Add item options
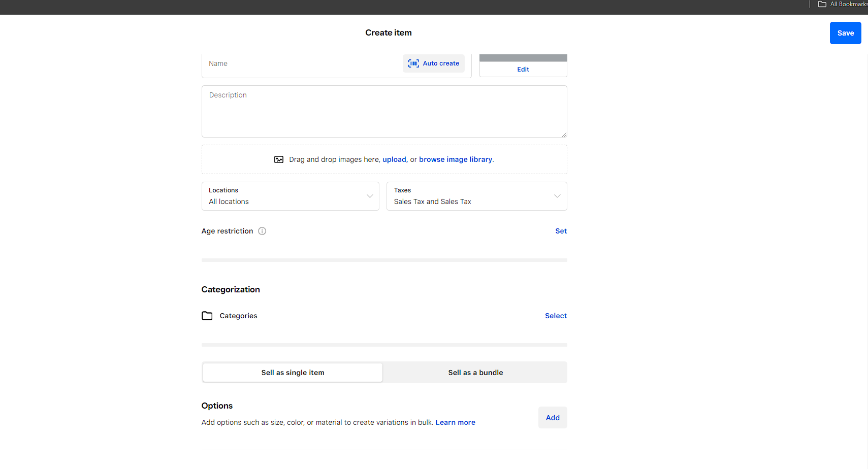The width and height of the screenshot is (868, 469). coord(553,418)
